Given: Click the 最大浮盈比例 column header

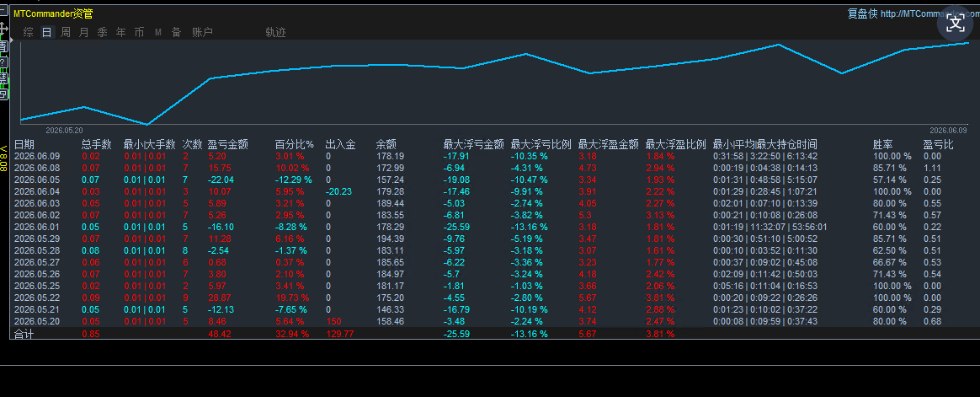Looking at the screenshot, I should click(x=676, y=145).
